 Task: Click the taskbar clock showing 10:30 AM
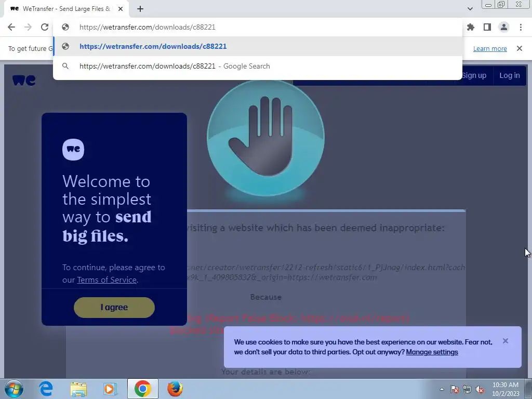coord(506,389)
